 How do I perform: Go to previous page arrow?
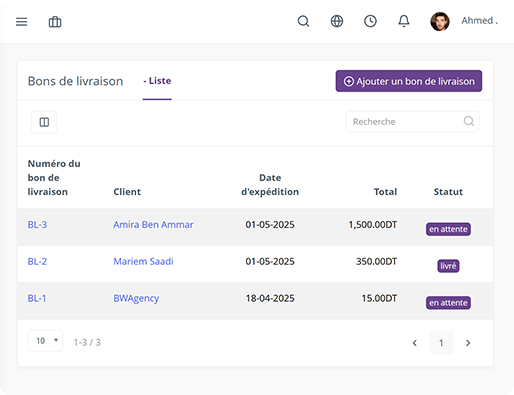point(415,343)
